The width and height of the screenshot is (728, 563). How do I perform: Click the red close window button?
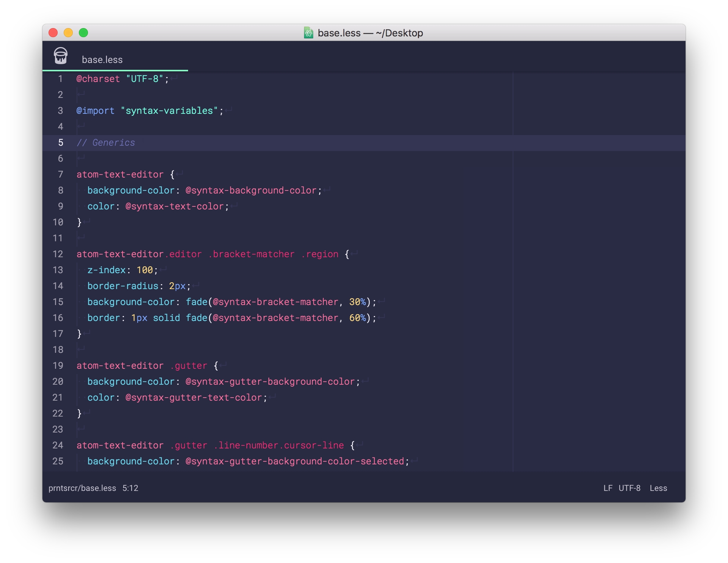53,33
